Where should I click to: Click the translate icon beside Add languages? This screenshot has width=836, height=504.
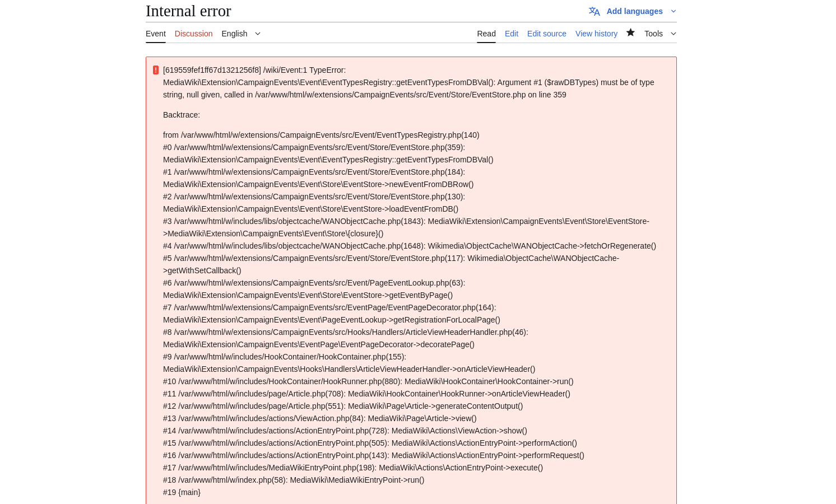point(595,11)
